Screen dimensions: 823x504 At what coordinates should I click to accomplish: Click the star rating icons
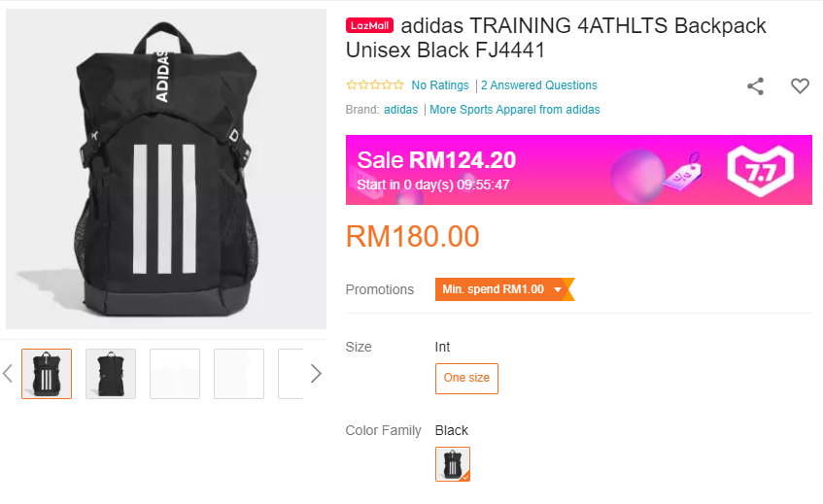click(x=375, y=84)
